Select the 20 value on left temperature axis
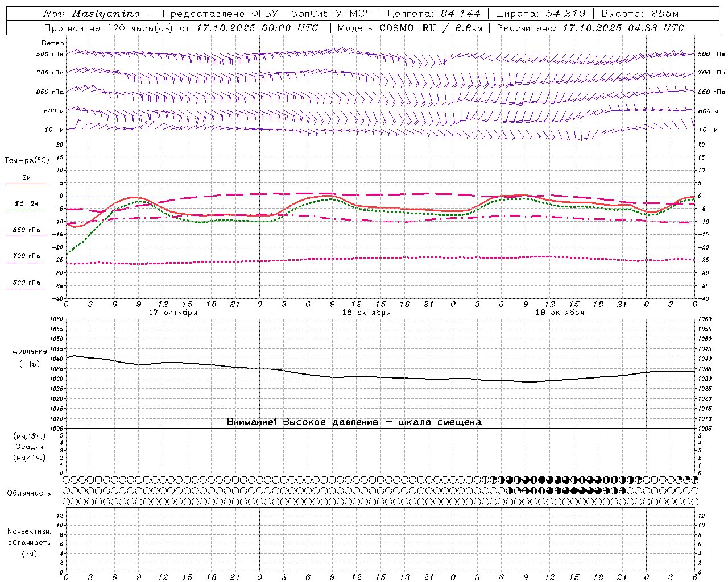This screenshot has width=728, height=582. coord(60,144)
